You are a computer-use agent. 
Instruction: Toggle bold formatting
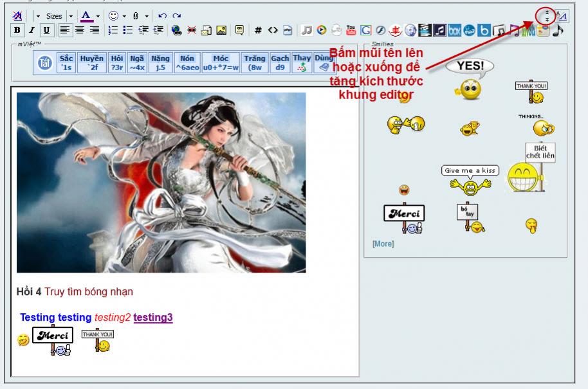click(17, 30)
